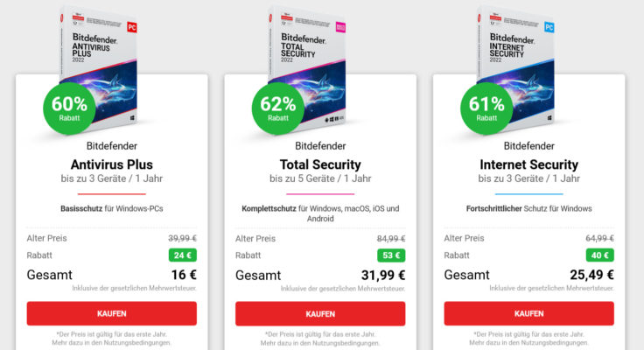Buy Internet Security with the KAUFEN button

[529, 313]
